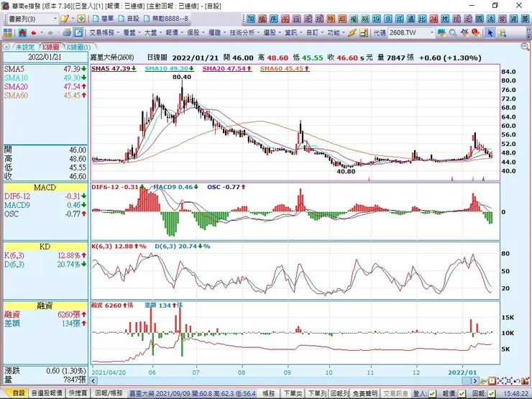Click the chart scroll right arrow

click(x=475, y=381)
